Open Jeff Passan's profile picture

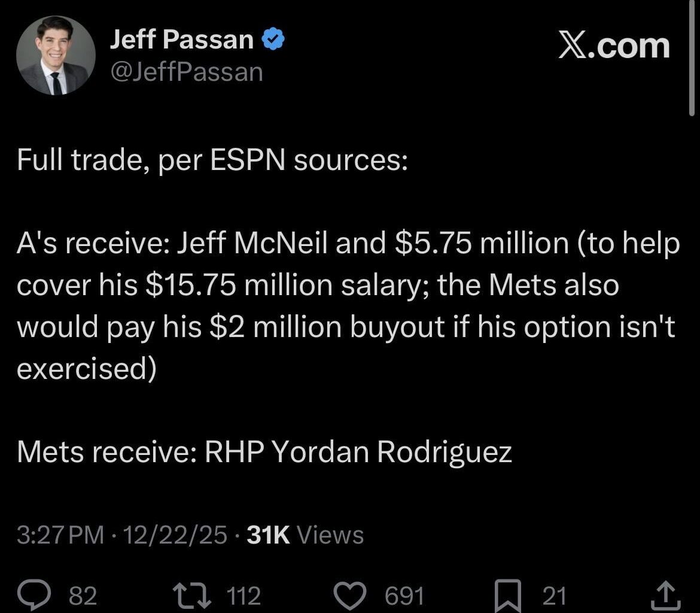point(56,55)
